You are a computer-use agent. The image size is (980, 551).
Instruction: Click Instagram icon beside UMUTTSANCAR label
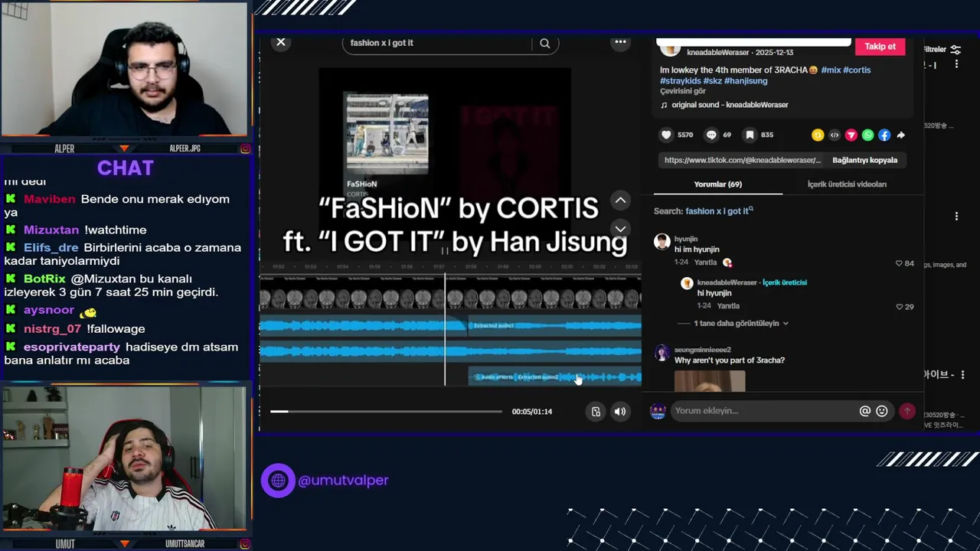pos(245,544)
